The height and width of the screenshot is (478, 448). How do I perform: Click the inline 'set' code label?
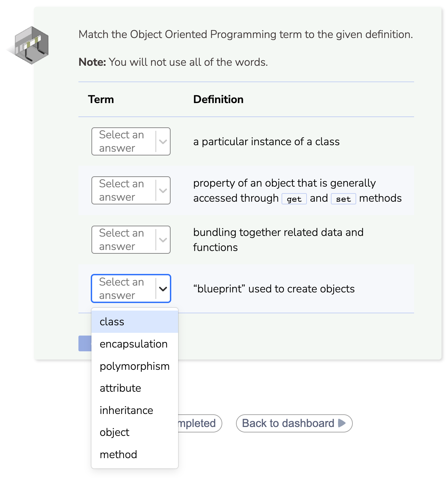343,199
